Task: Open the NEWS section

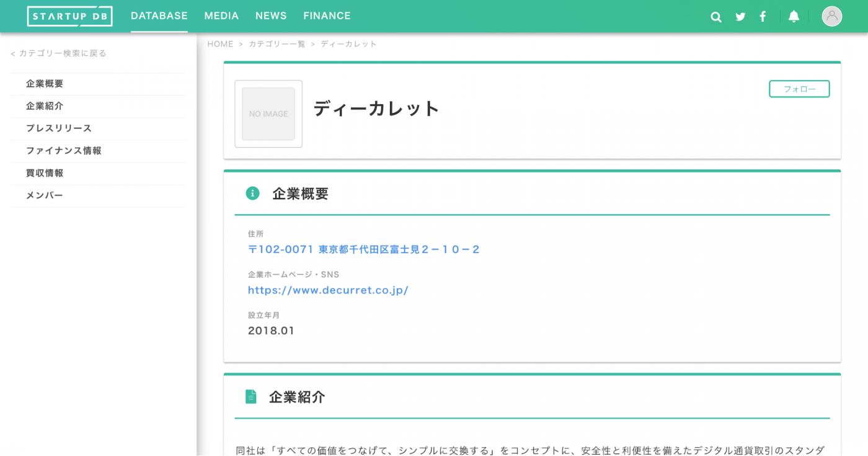Action: click(271, 16)
